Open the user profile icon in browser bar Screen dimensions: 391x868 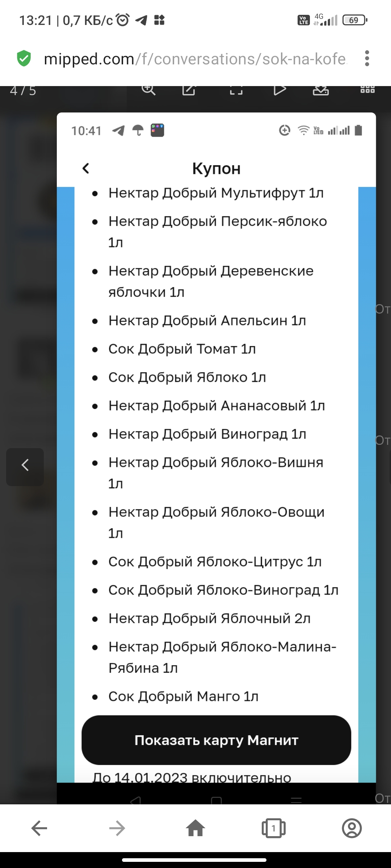tap(352, 828)
